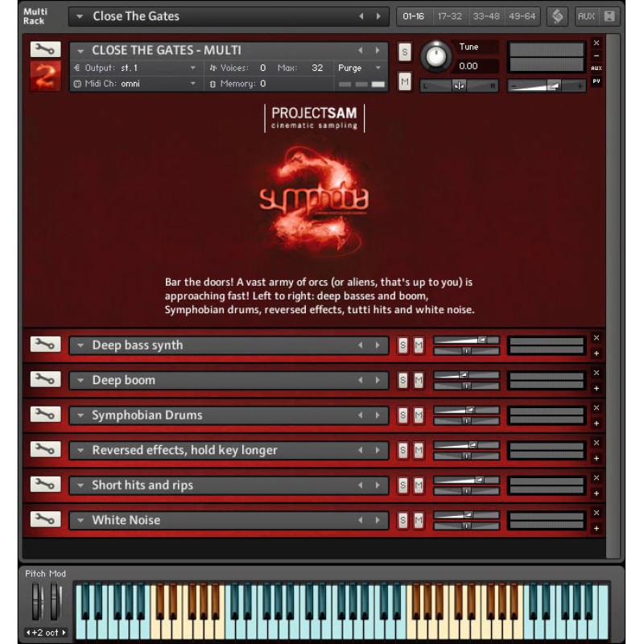Click the volume slider for Deep bass synth
This screenshot has width=644, height=644.
click(466, 341)
